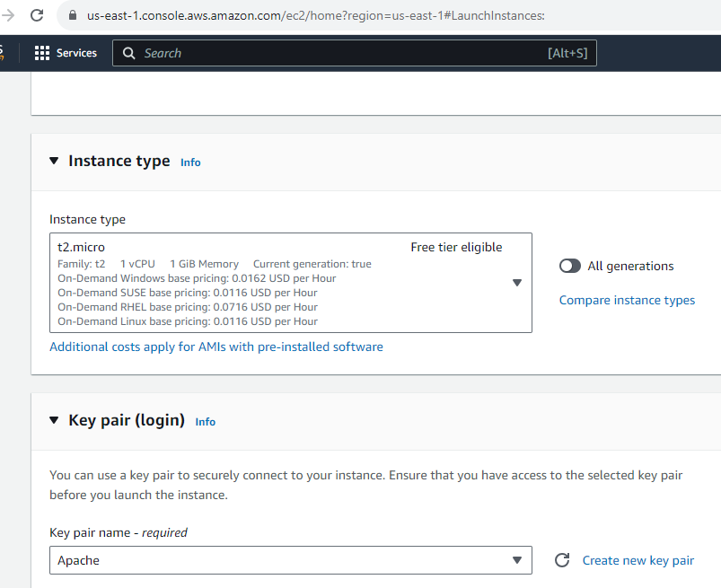The width and height of the screenshot is (721, 588).
Task: Open the Services grid icon
Action: coord(42,53)
